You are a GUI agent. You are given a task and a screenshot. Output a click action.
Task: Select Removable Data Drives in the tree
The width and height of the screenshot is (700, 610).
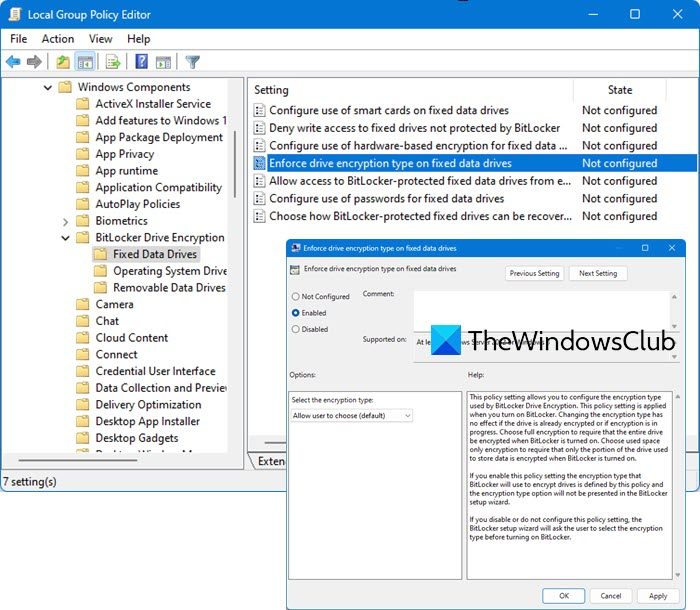(x=169, y=288)
